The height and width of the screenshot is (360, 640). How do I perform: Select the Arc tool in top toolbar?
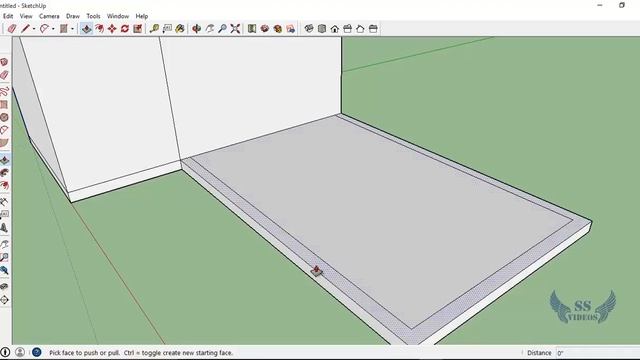(44, 29)
